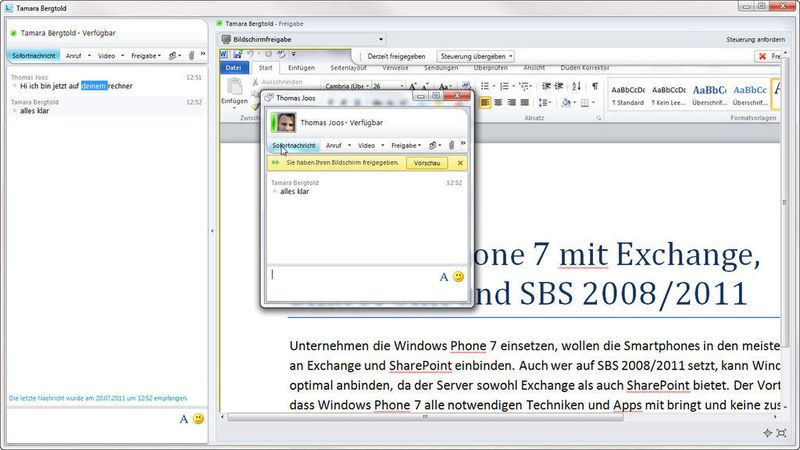This screenshot has height=450, width=800.
Task: Switch to the Sendungen ribbon tab
Action: (441, 67)
